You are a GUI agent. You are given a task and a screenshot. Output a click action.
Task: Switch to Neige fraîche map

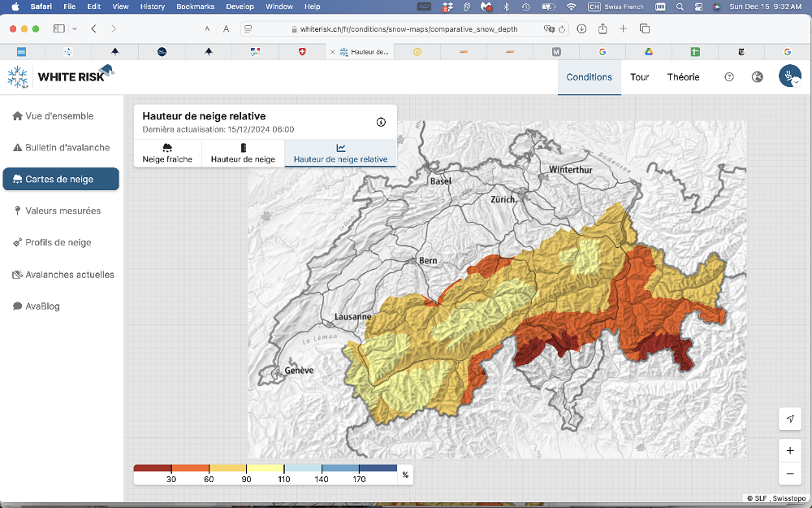pos(167,153)
